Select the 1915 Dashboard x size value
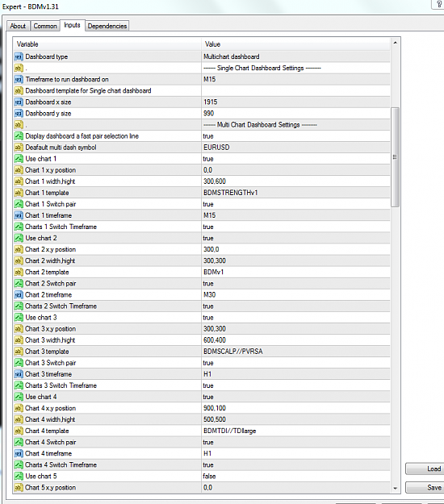This screenshot has width=444, height=504. (211, 102)
